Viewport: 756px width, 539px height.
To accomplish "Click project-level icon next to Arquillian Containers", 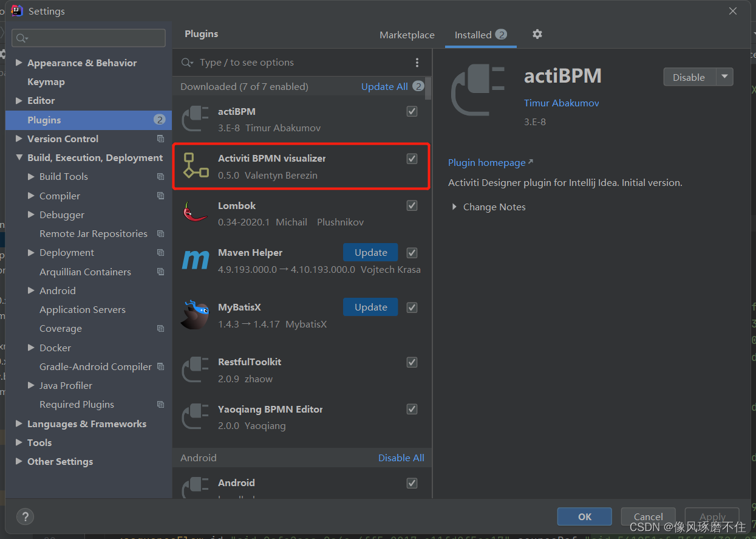I will coord(160,272).
